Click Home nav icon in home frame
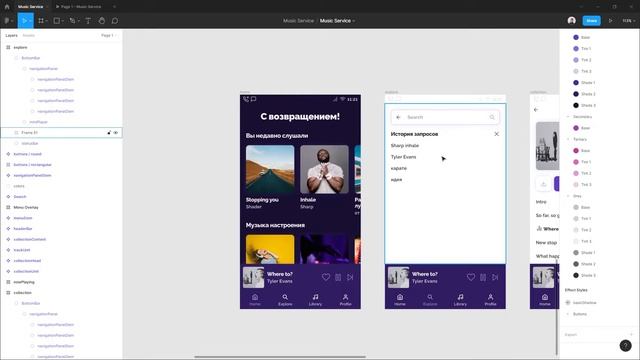640x360 pixels. 255,297
